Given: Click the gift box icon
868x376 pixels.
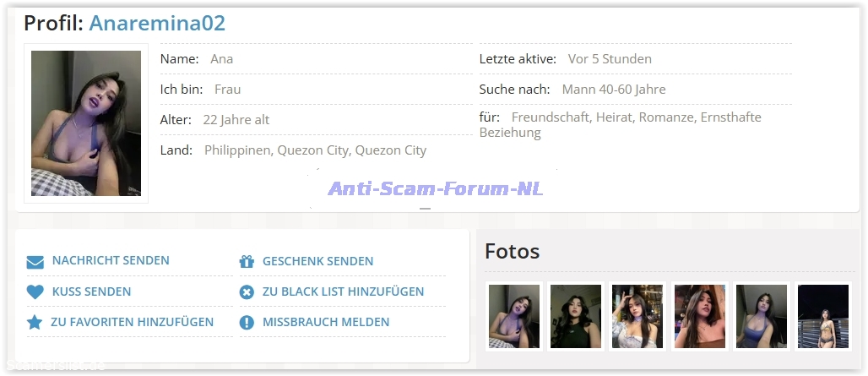Looking at the screenshot, I should pos(247,262).
